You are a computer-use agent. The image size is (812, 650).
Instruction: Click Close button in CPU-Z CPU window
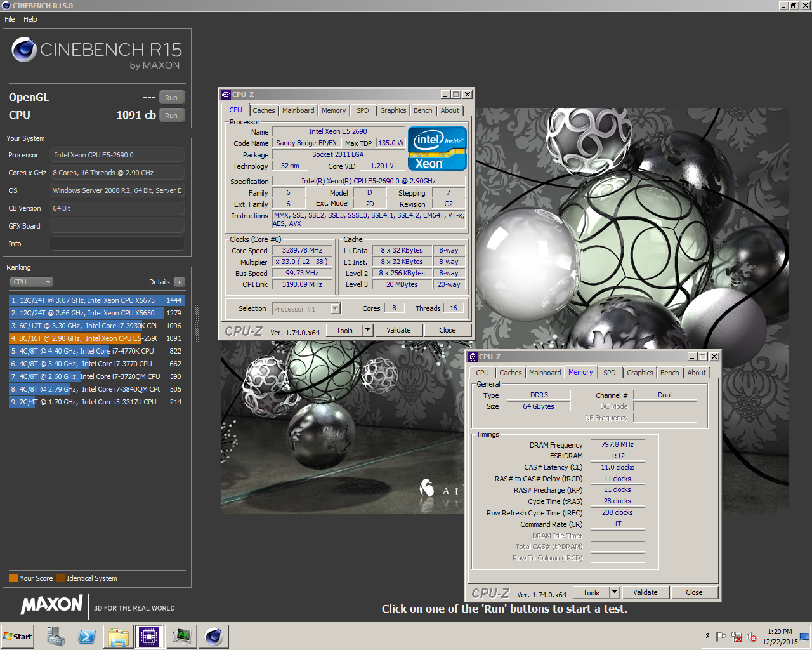pyautogui.click(x=447, y=330)
